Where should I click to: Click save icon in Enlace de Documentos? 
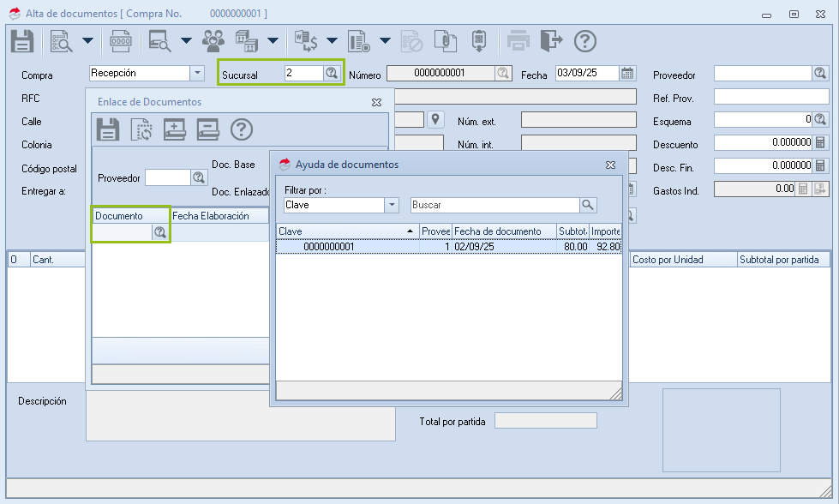coord(107,129)
